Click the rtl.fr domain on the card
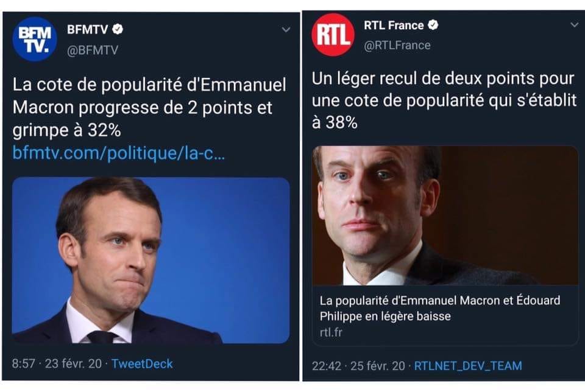The height and width of the screenshot is (392, 585). click(x=331, y=332)
